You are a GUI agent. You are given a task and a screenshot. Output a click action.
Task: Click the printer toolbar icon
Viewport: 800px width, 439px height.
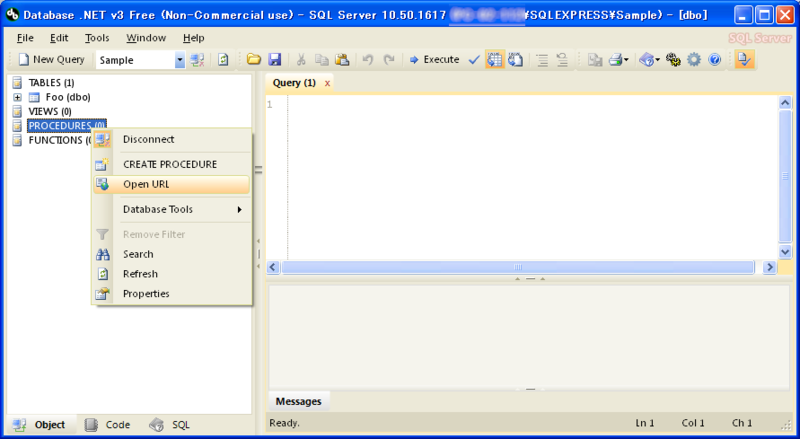[x=616, y=60]
